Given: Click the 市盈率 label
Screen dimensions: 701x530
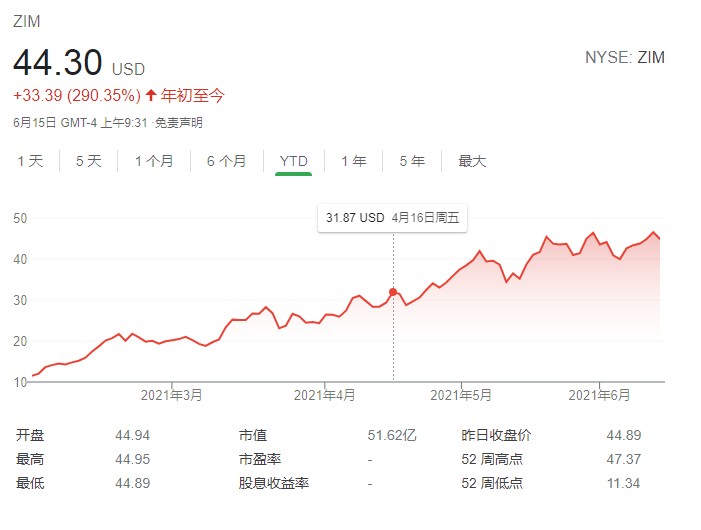Looking at the screenshot, I should tap(260, 459).
